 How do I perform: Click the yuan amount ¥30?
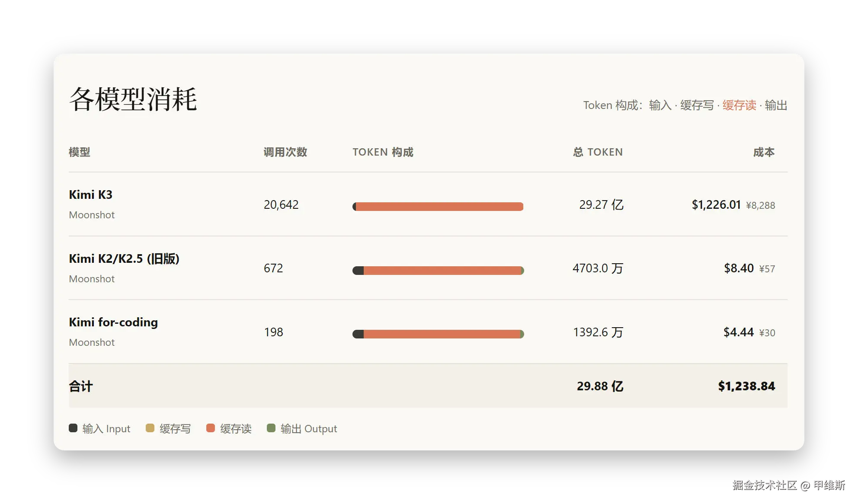(767, 333)
